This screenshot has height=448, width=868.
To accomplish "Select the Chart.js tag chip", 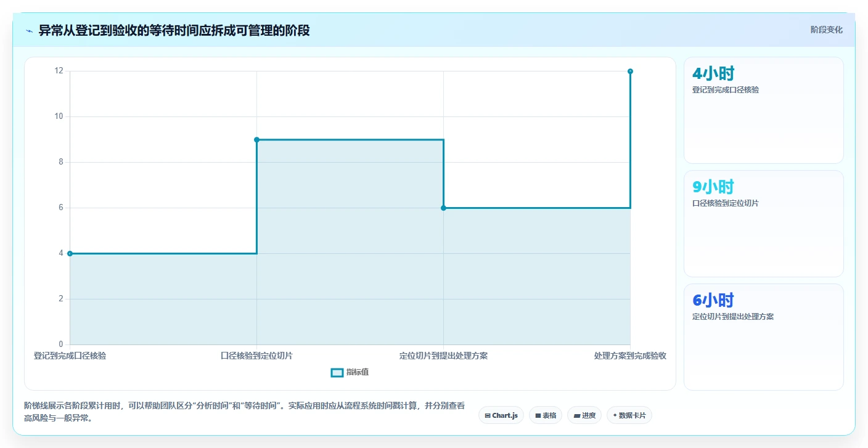I will (x=501, y=415).
